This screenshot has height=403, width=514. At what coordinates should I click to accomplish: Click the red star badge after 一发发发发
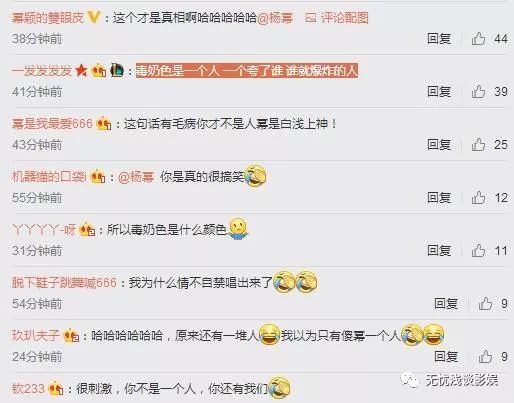[81, 70]
